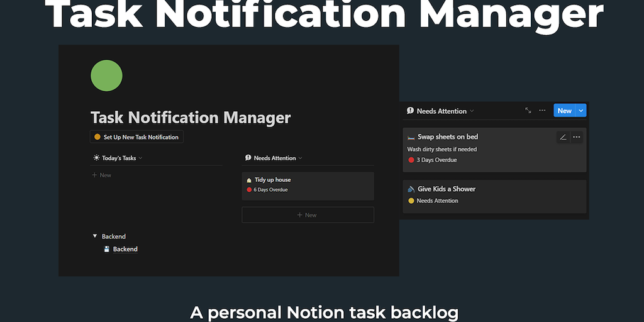Open Today's Tasks view dropdown chevron

point(140,158)
